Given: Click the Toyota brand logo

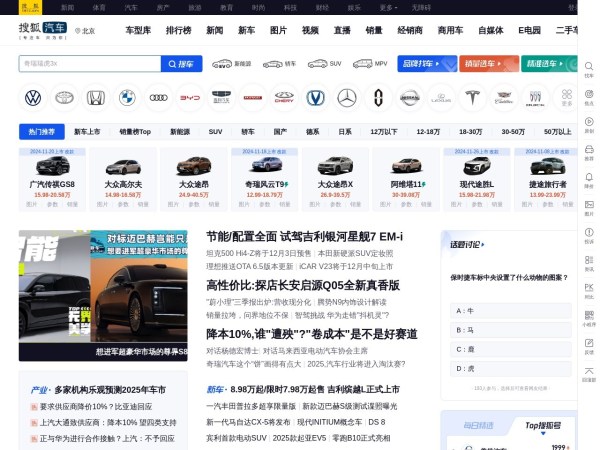Looking at the screenshot, I should (64, 98).
